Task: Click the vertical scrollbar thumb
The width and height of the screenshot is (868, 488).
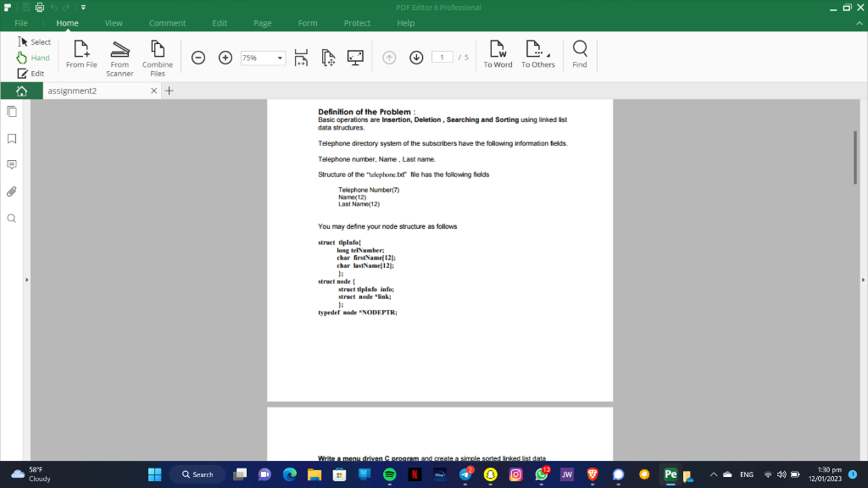Action: click(855, 157)
